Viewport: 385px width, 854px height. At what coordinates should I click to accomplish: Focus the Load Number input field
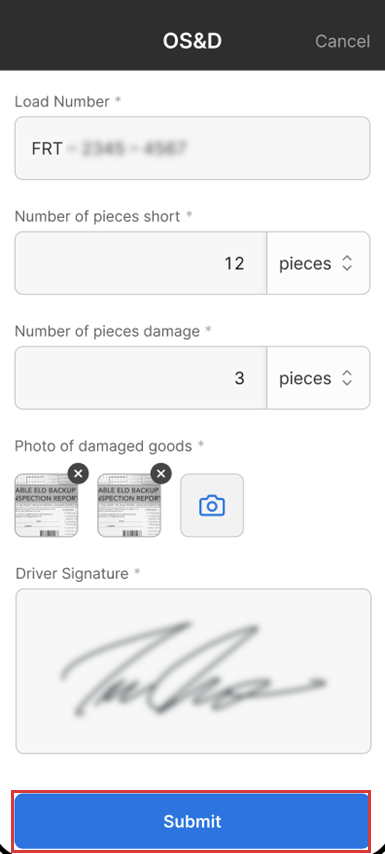click(x=192, y=148)
